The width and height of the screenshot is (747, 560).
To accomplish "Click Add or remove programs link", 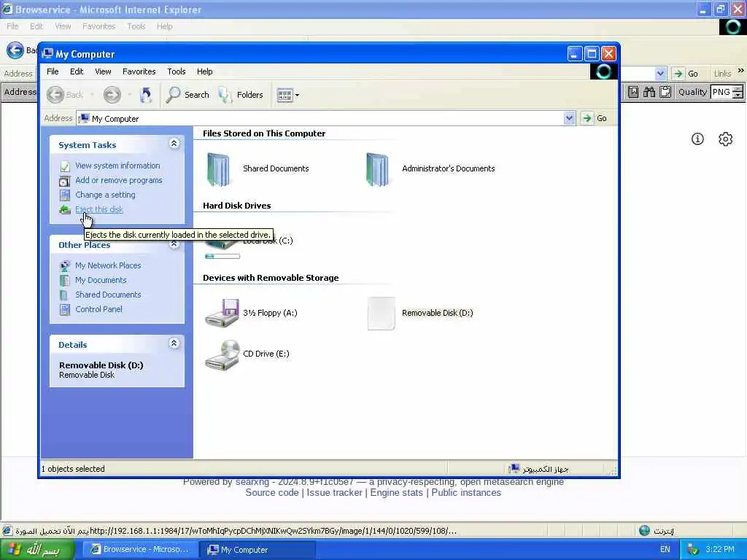I will 119,181.
